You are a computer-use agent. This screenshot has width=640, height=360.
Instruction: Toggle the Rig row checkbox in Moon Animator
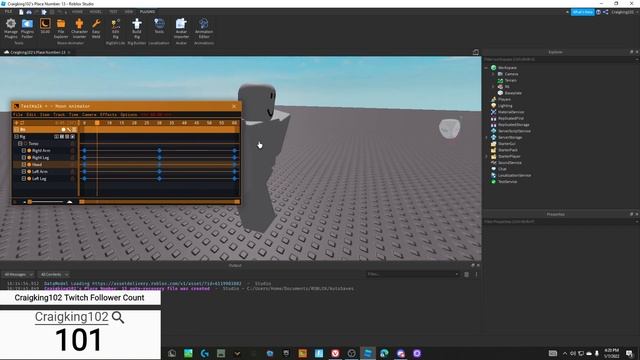[x=16, y=137]
